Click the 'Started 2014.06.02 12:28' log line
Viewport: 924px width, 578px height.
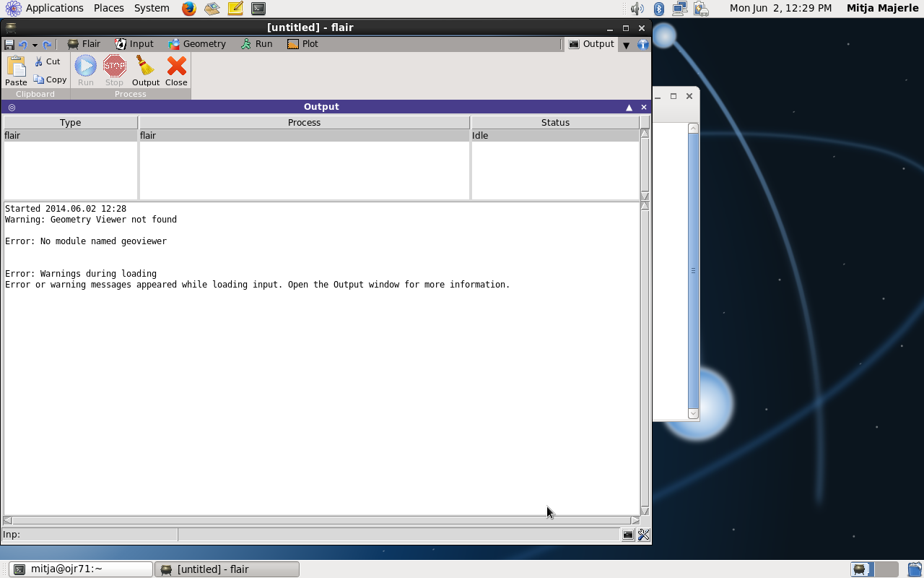(66, 209)
